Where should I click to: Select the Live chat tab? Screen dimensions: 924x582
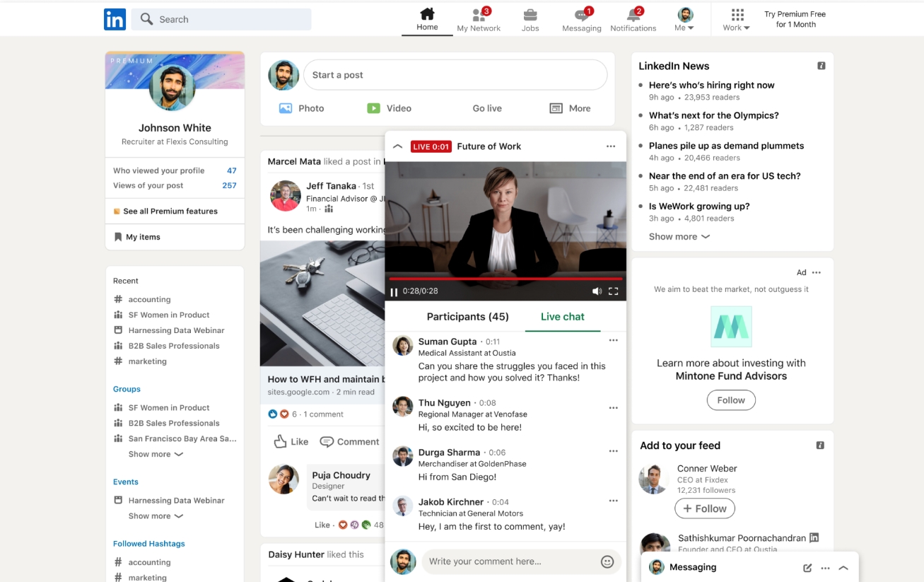tap(563, 317)
